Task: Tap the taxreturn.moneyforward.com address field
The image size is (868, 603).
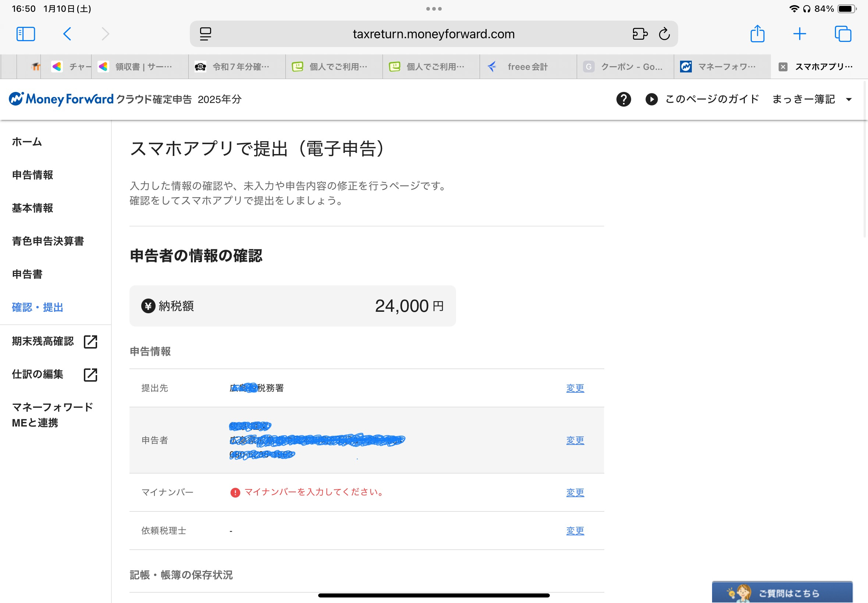Action: (x=434, y=34)
